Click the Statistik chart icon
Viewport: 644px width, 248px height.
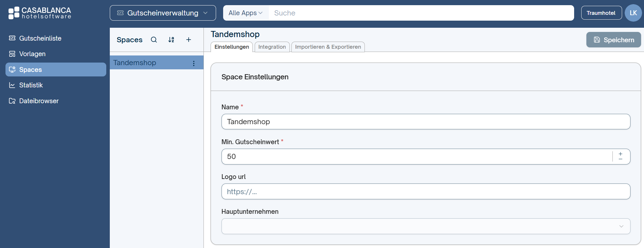point(12,85)
